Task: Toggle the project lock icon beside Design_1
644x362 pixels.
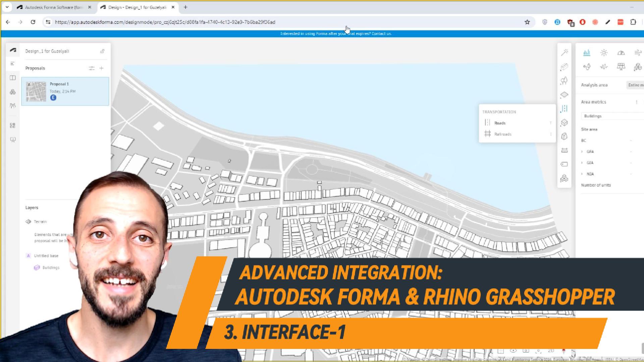Action: 102,51
